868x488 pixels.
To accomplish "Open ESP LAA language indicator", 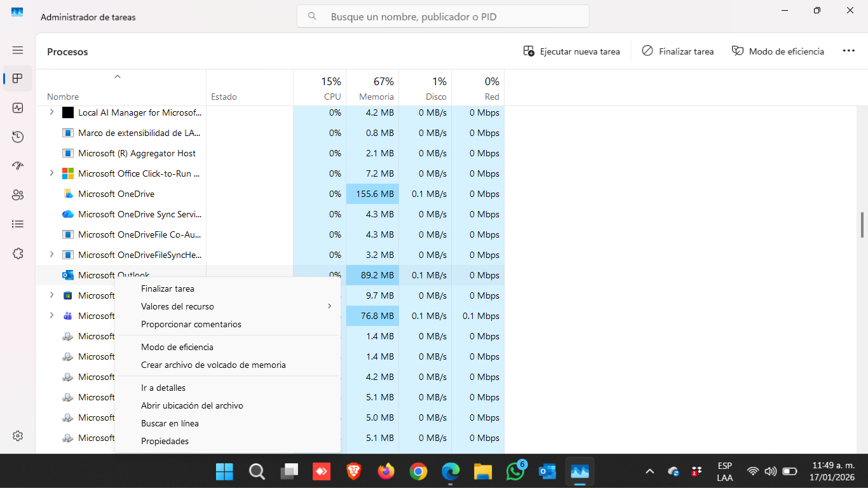I will [724, 471].
